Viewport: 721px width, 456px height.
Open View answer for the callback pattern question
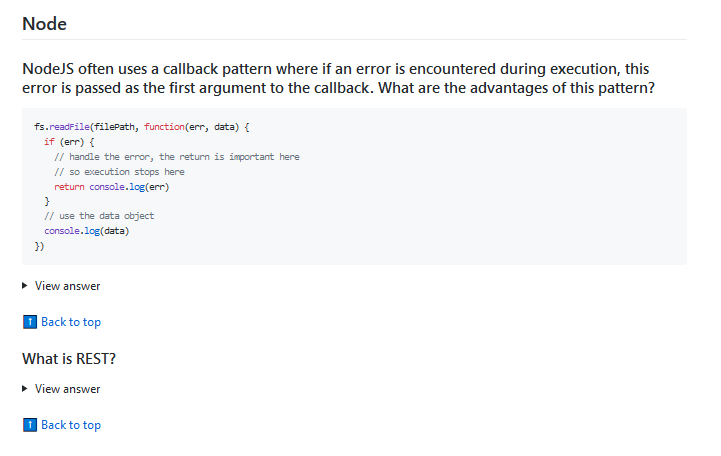(68, 286)
